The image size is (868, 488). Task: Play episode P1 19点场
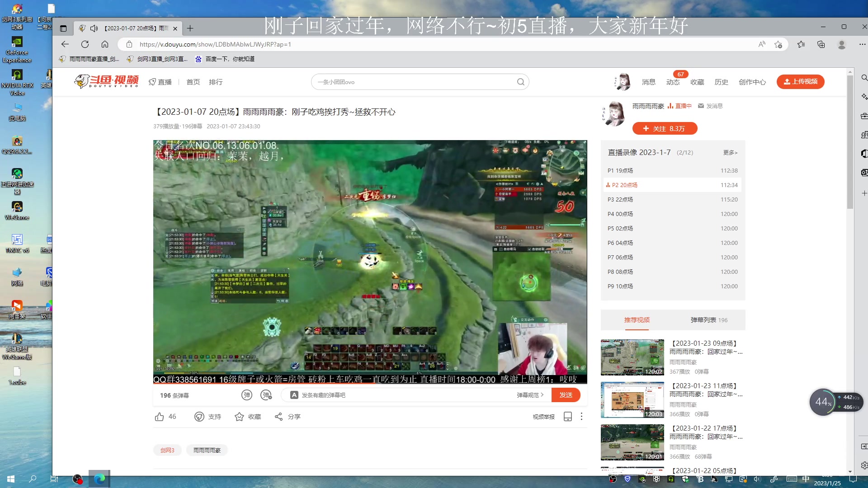(x=673, y=171)
